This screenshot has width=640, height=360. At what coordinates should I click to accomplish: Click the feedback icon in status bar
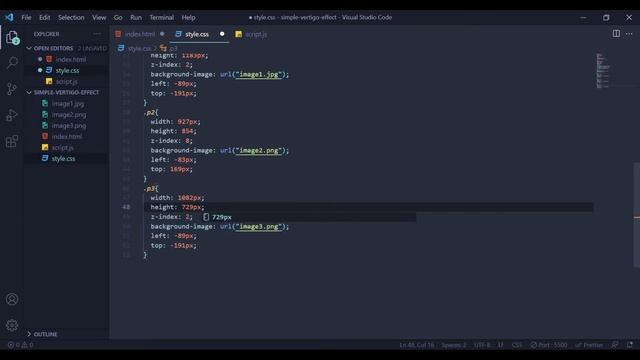(x=615, y=345)
